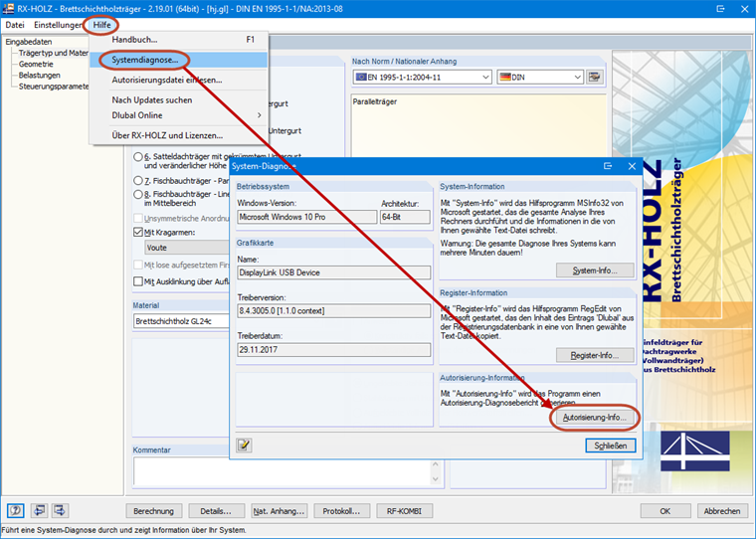This screenshot has height=539, width=756.
Task: Click the Berechnung button
Action: click(154, 511)
